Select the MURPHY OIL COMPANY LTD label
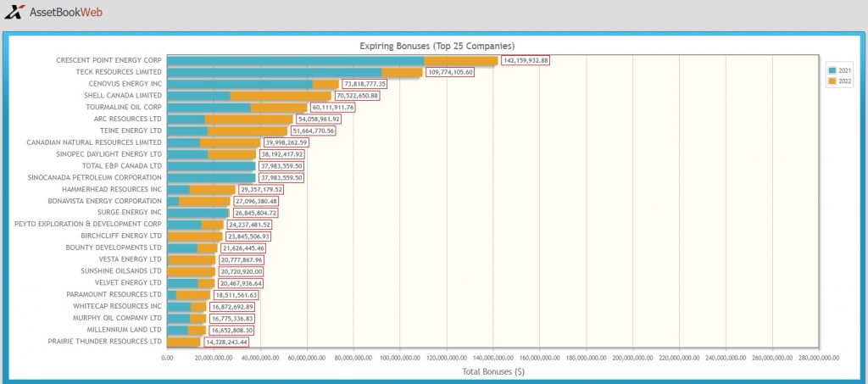Screen dimensions: 868x384 point(117,319)
